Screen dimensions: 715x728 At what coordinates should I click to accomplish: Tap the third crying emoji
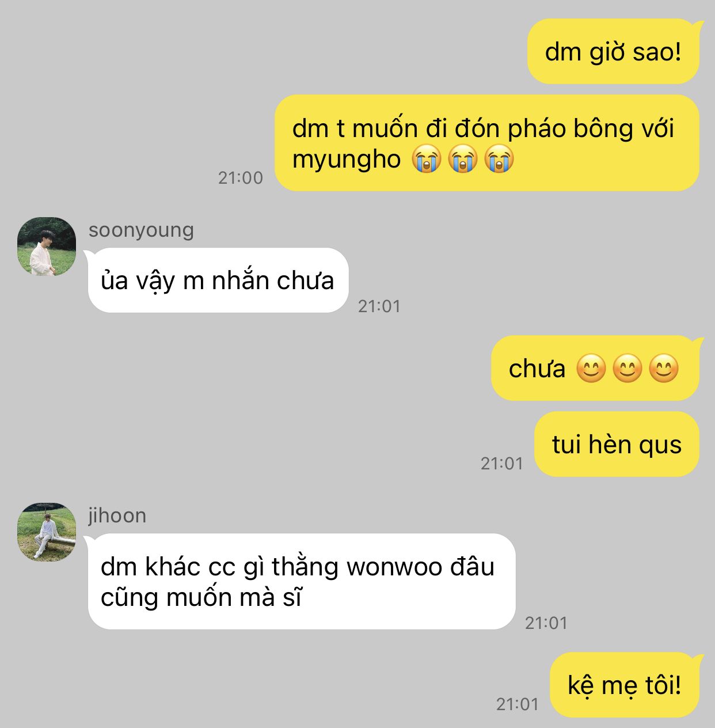click(499, 159)
